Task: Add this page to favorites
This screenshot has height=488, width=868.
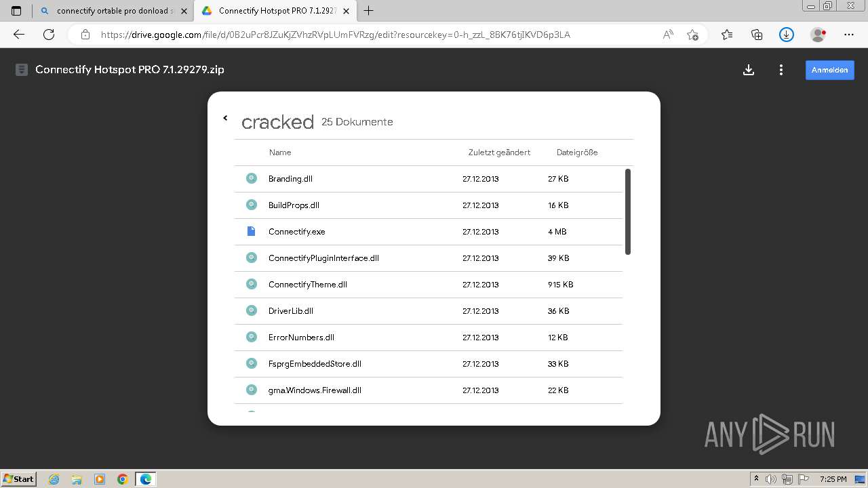Action: (692, 35)
